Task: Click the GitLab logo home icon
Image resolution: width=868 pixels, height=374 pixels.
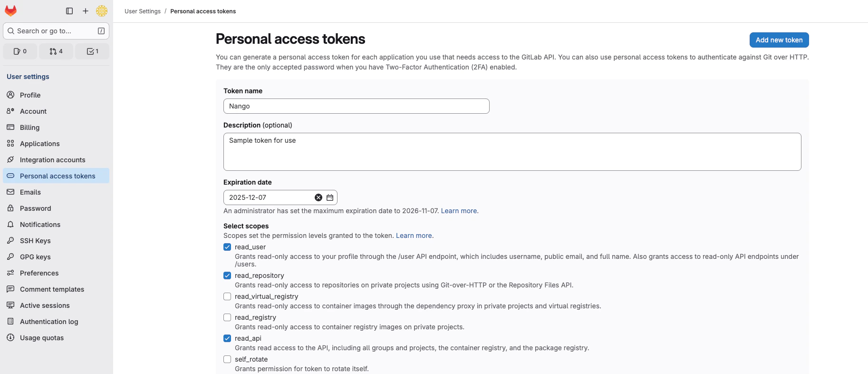Action: point(10,10)
